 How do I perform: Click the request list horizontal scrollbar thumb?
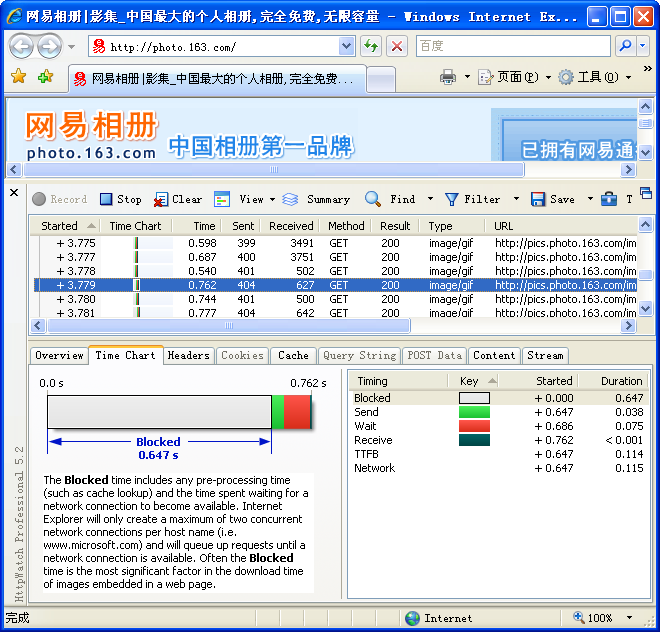click(229, 325)
